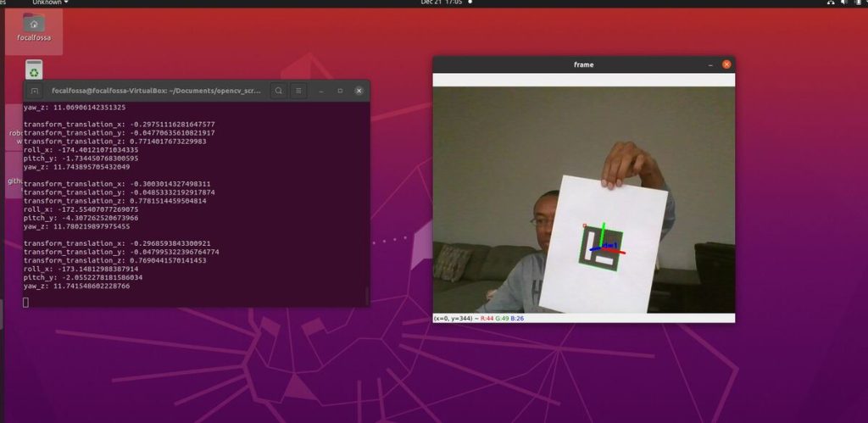Click the terminal scrollbar
Screen dimensions: 868x423
pyautogui.click(x=367, y=294)
